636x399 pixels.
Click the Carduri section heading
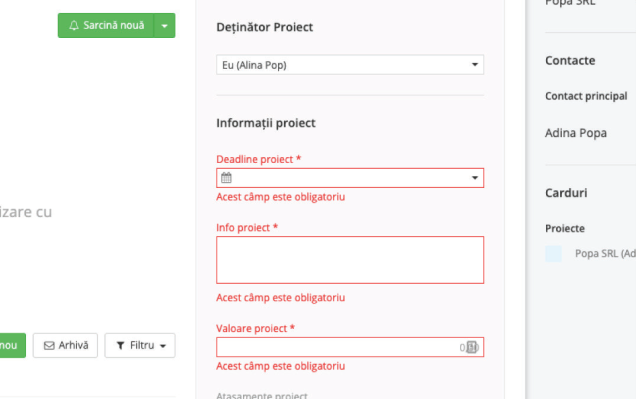[x=566, y=193]
